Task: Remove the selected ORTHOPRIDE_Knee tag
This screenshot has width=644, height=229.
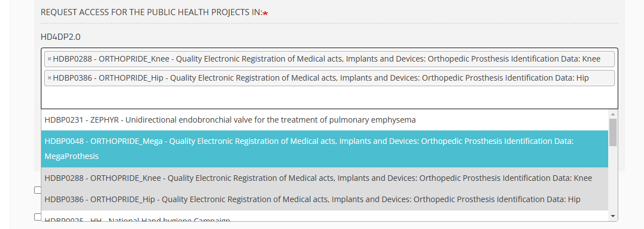Action: (49, 59)
